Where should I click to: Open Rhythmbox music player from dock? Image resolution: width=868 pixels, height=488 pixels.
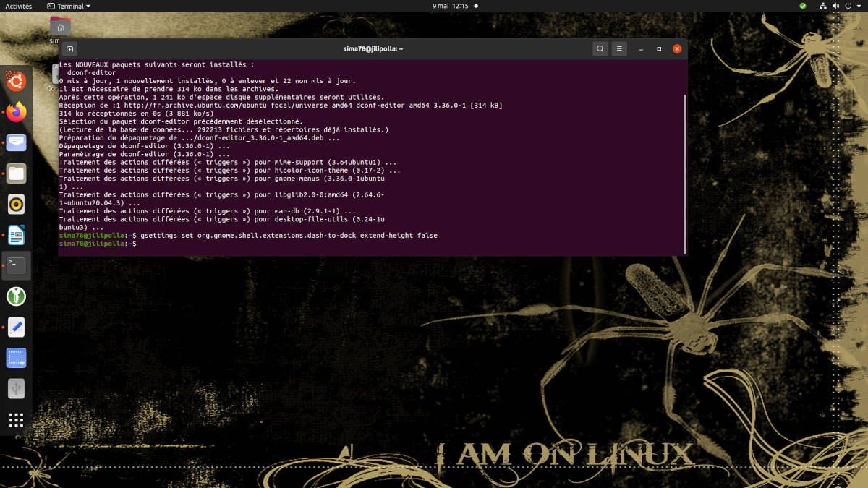pyautogui.click(x=16, y=205)
